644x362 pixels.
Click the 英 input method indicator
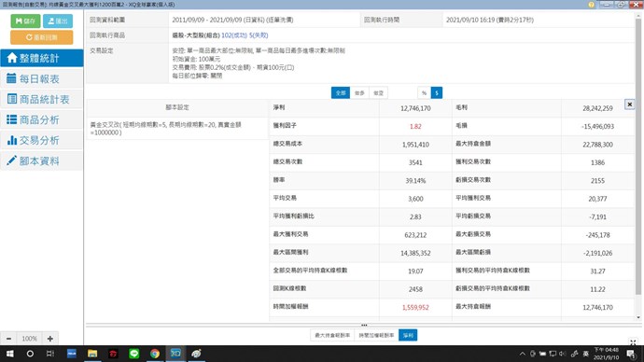click(x=586, y=354)
